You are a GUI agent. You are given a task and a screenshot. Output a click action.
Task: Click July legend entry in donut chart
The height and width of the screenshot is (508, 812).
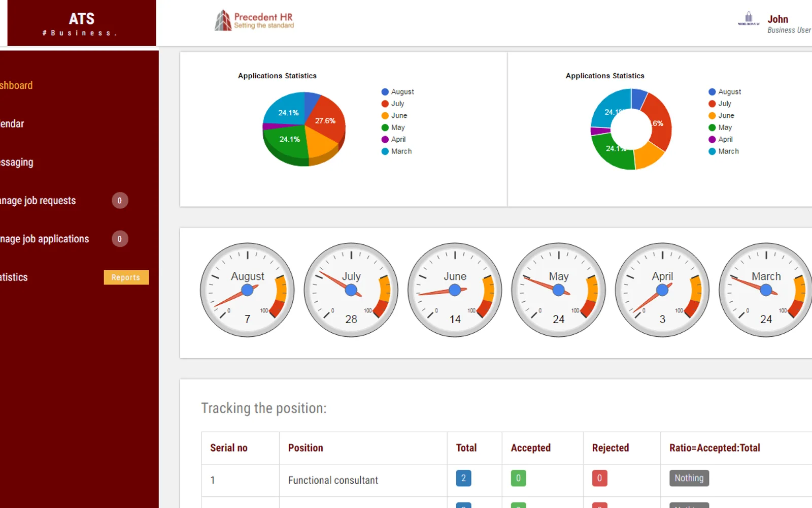(720, 104)
